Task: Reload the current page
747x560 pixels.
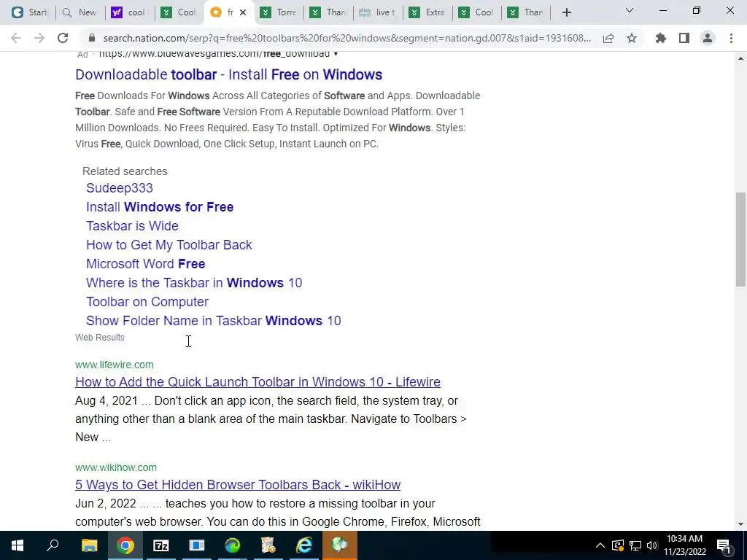Action: click(63, 38)
